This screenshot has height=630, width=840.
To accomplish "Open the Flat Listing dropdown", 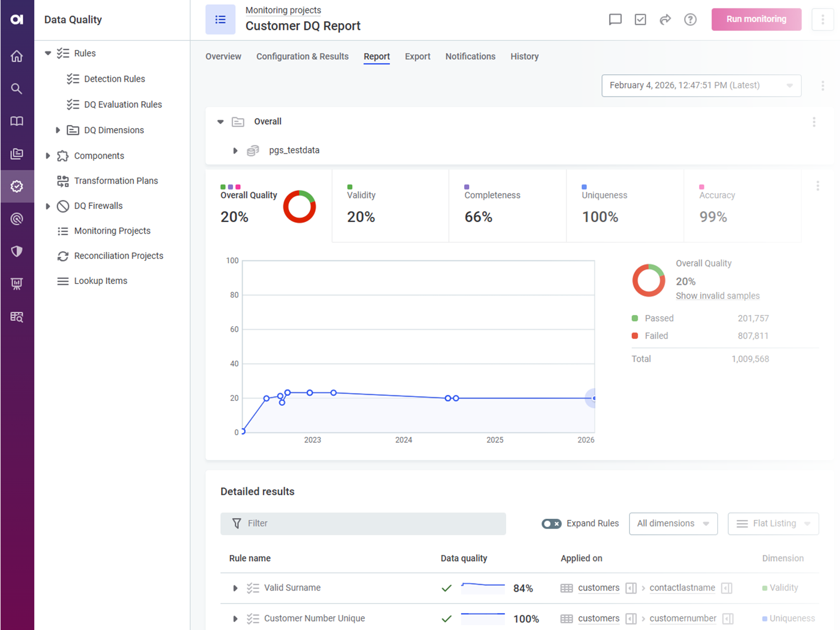I will click(x=773, y=523).
